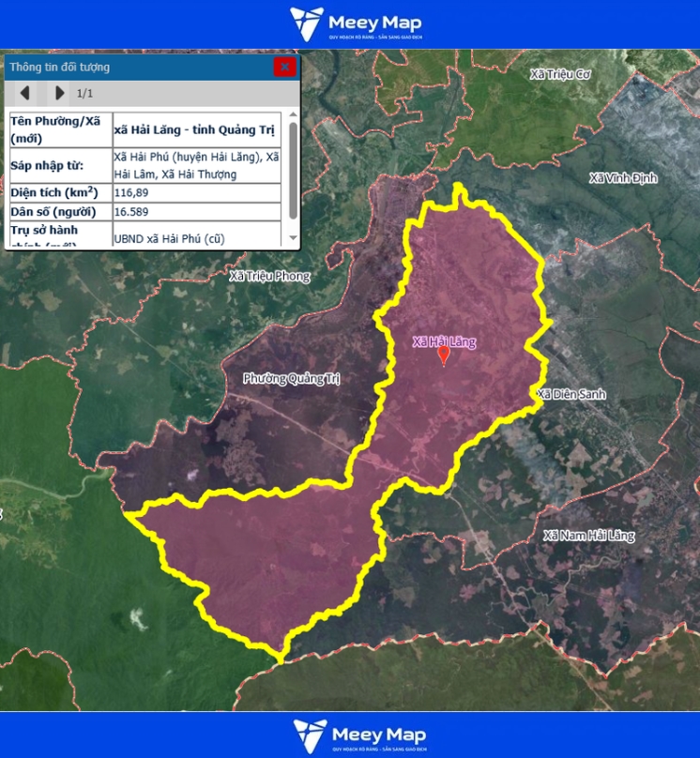This screenshot has height=758, width=700.
Task: Click the previous record arrow in info panel
Action: (25, 93)
